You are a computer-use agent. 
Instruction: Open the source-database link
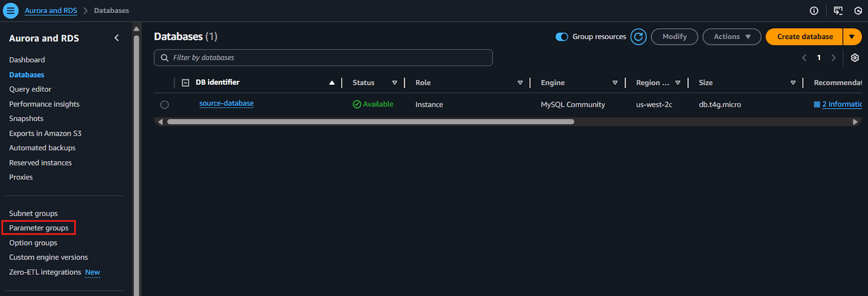click(226, 103)
